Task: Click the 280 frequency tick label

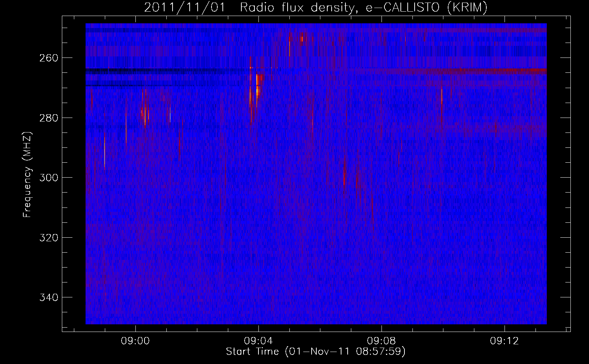Action: click(48, 118)
